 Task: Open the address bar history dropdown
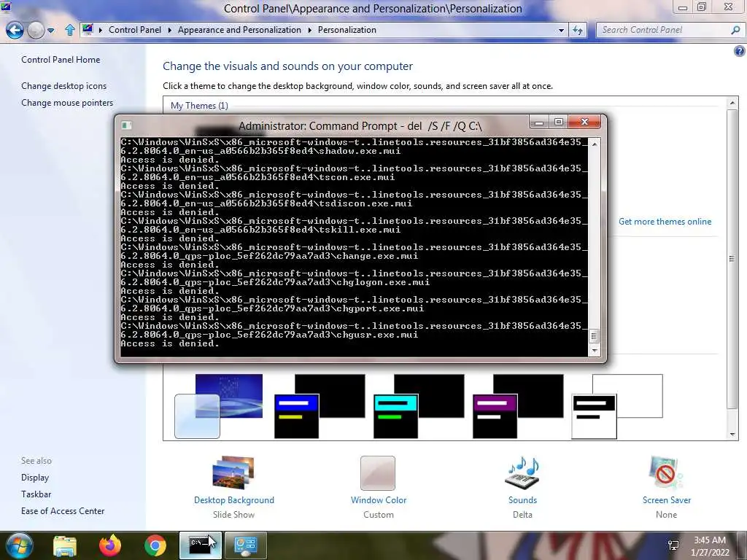pos(561,30)
